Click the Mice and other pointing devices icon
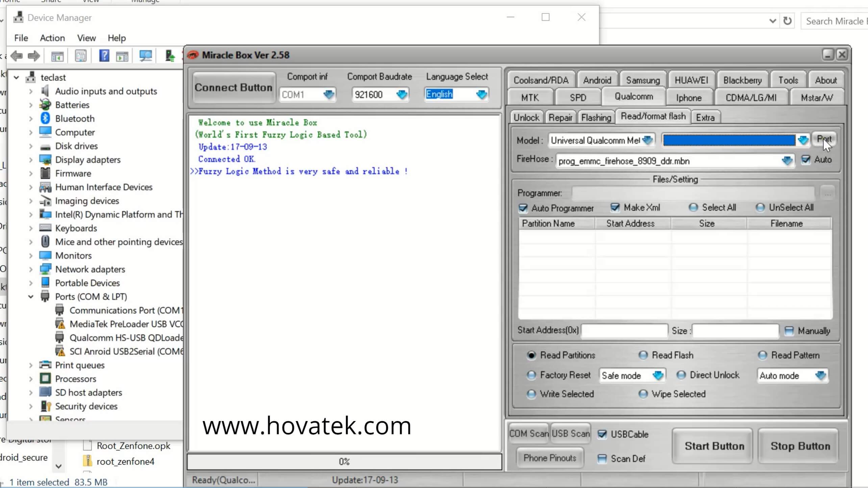Viewport: 868px width, 488px height. pos(45,242)
